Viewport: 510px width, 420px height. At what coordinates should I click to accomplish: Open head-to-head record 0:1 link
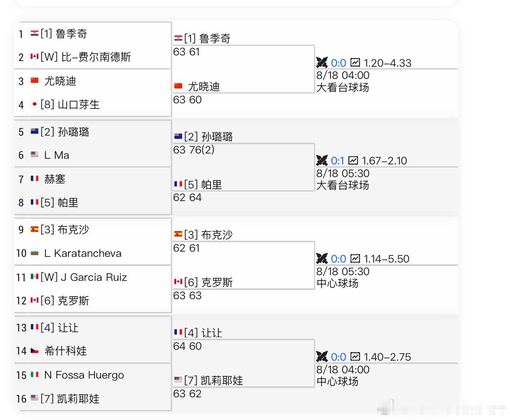click(x=337, y=160)
